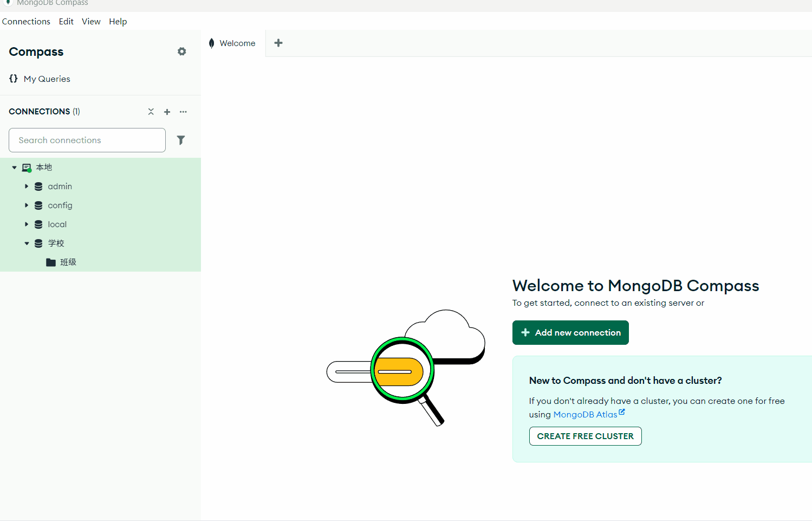Expand the config database
Image resolution: width=812 pixels, height=521 pixels.
27,205
